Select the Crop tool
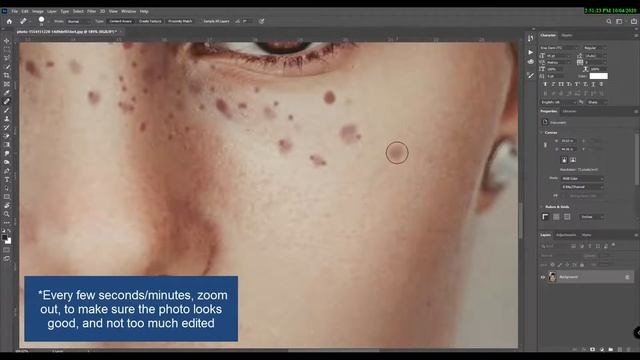The image size is (640, 360). tap(7, 76)
